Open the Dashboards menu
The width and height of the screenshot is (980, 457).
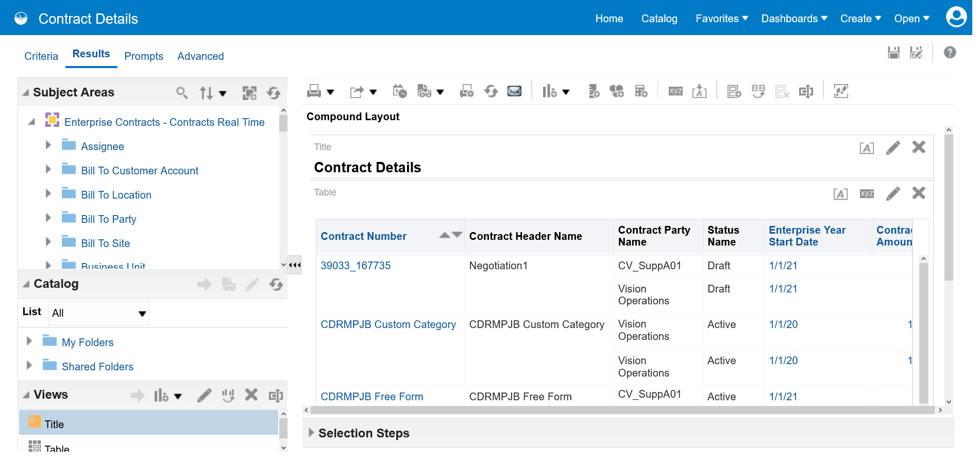coord(793,19)
